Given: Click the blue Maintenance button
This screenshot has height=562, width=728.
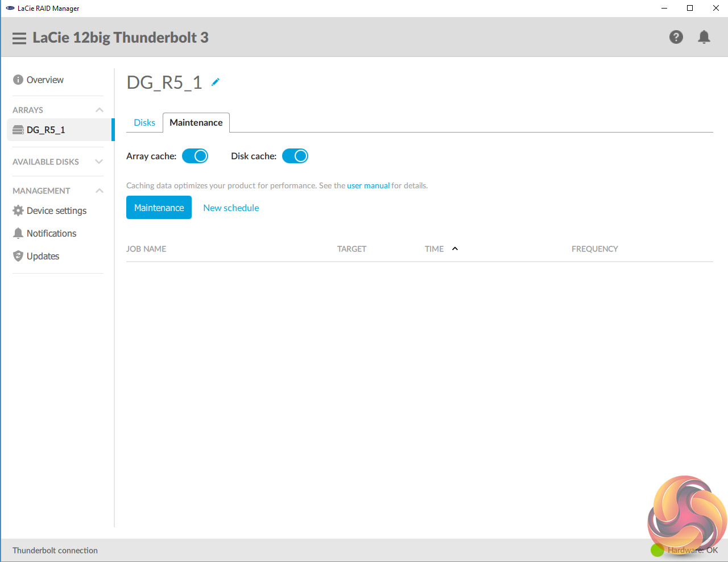Looking at the screenshot, I should tap(159, 208).
